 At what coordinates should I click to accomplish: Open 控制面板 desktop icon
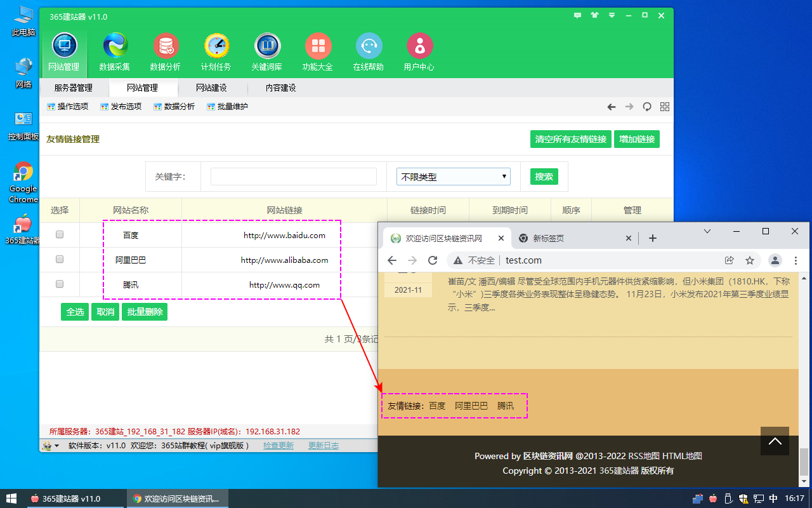23,126
